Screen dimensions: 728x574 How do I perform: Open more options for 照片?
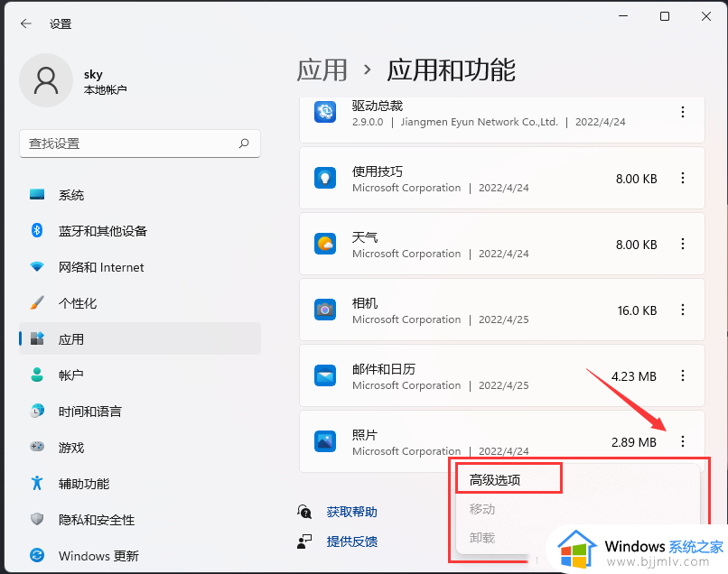[x=683, y=441]
